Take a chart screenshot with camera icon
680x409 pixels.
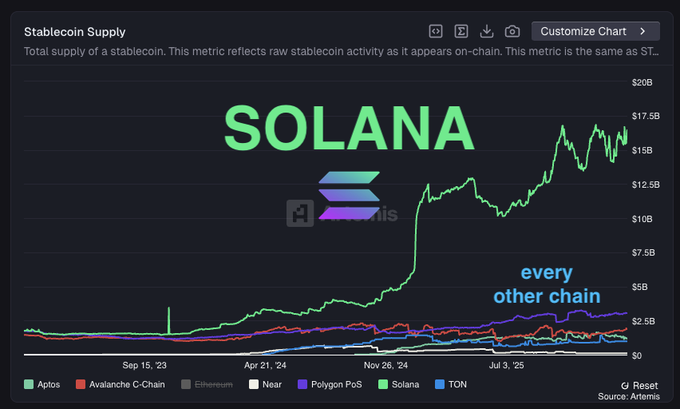[512, 31]
